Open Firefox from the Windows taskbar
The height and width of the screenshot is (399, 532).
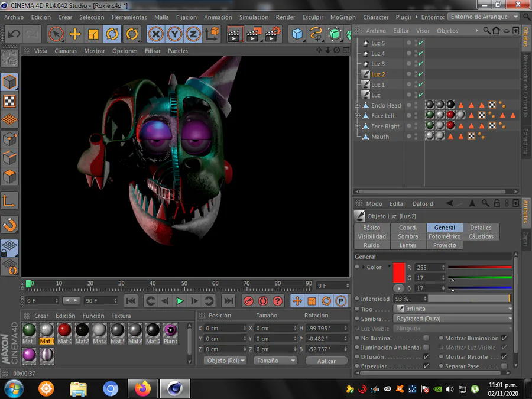click(x=142, y=388)
